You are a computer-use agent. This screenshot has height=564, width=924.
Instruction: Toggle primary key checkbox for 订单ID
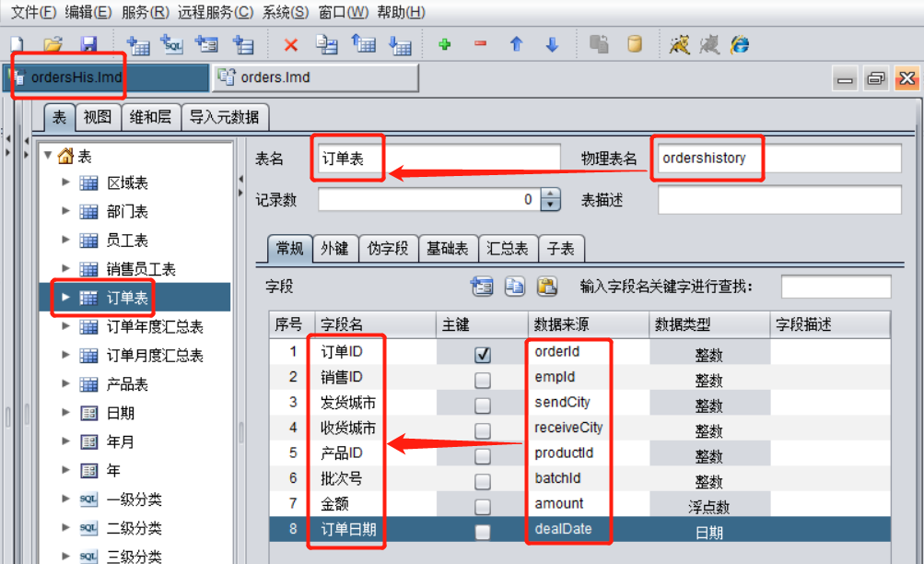483,355
